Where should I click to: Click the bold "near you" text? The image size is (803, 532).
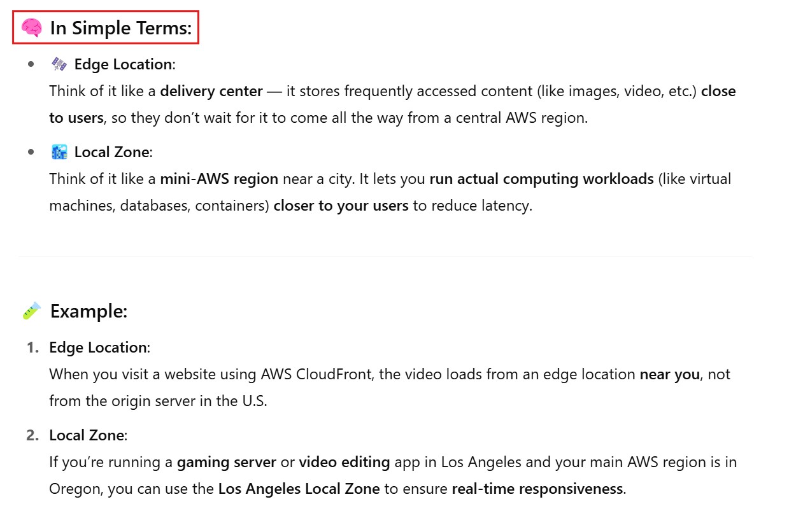(x=669, y=374)
